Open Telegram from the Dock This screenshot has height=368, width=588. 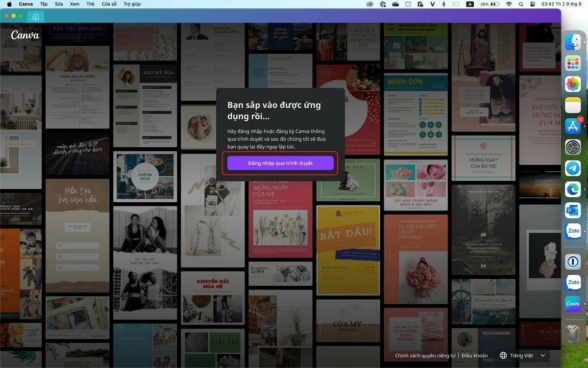572,169
